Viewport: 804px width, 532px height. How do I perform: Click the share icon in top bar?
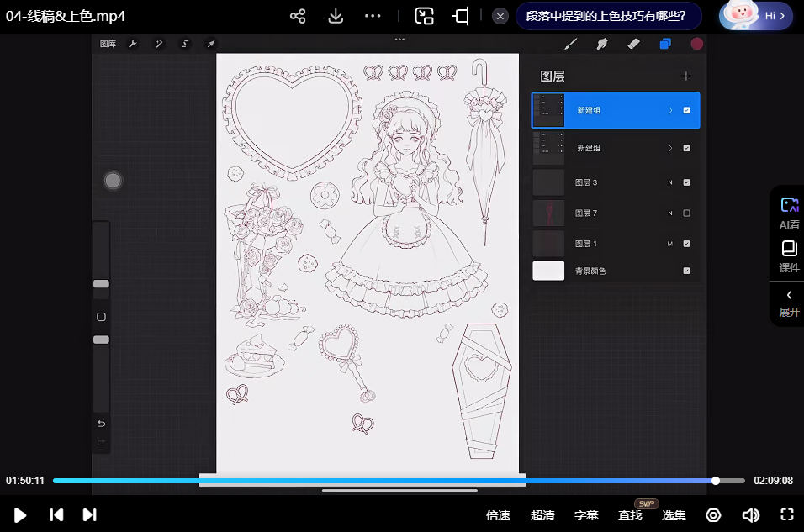click(297, 16)
